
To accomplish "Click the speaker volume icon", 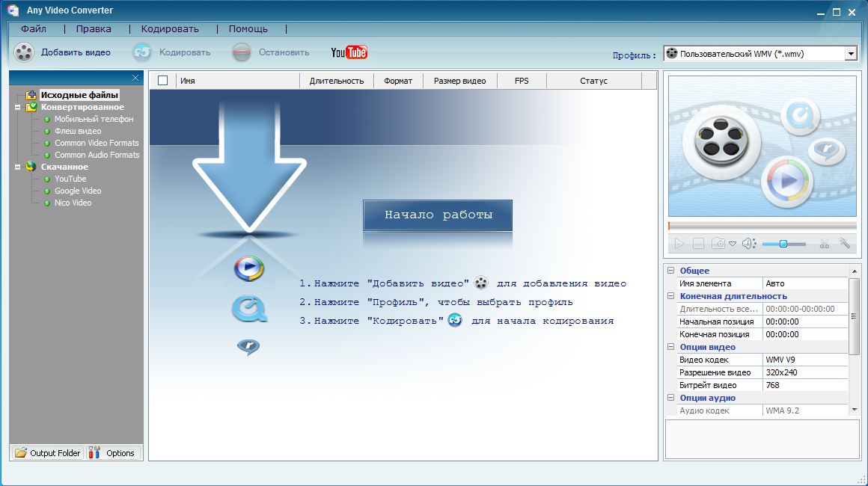I will [748, 244].
